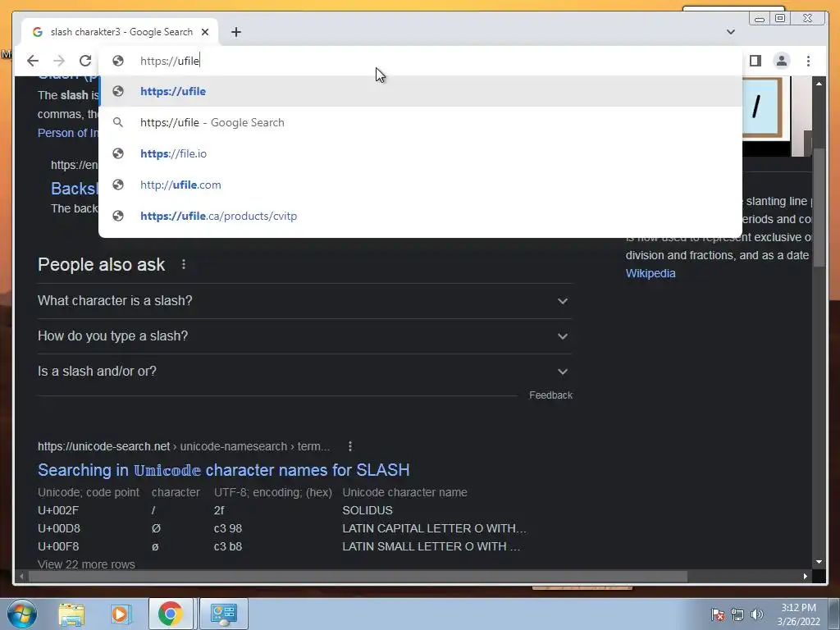Image resolution: width=840 pixels, height=630 pixels.
Task: Click the browser forward arrow
Action: tap(59, 61)
